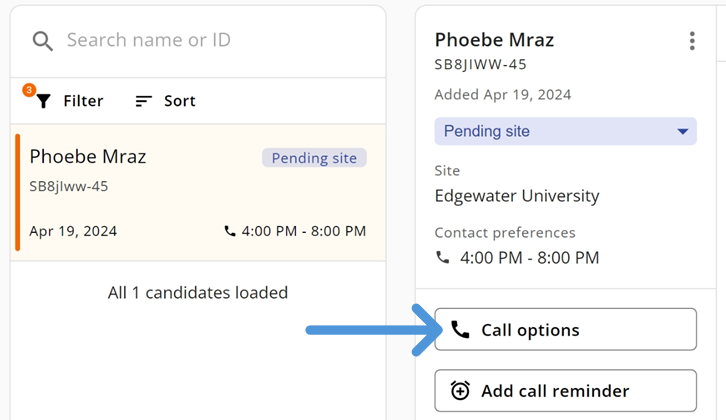Click the Pending site badge on candidate card
Screen dimensions: 726x420
pyautogui.click(x=314, y=158)
